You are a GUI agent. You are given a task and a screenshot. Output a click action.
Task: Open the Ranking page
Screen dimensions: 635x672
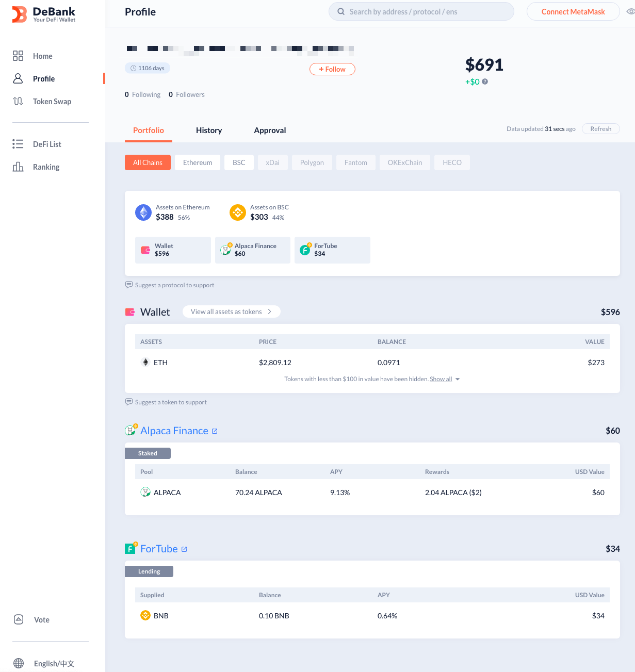pyautogui.click(x=46, y=167)
